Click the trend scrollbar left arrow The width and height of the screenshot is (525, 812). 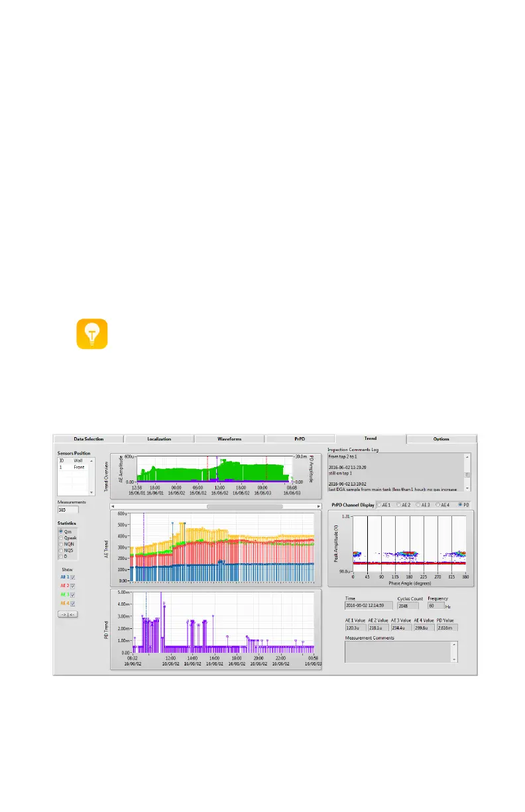[113, 506]
